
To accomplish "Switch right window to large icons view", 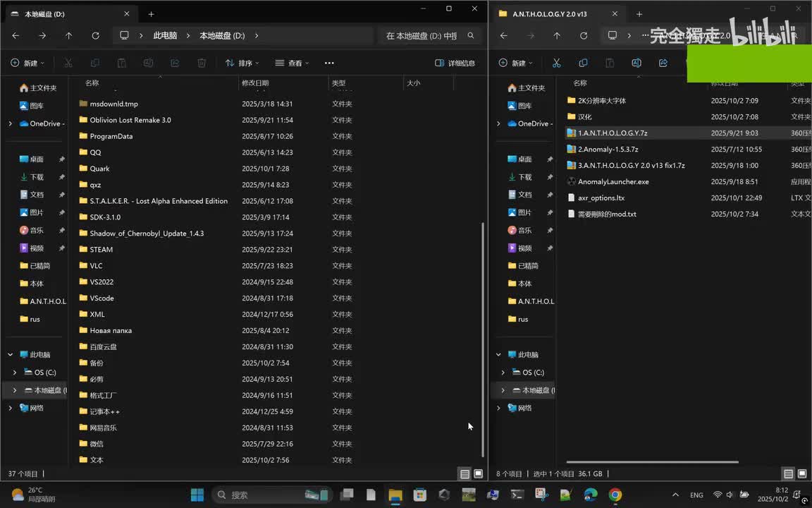I will pos(802,474).
